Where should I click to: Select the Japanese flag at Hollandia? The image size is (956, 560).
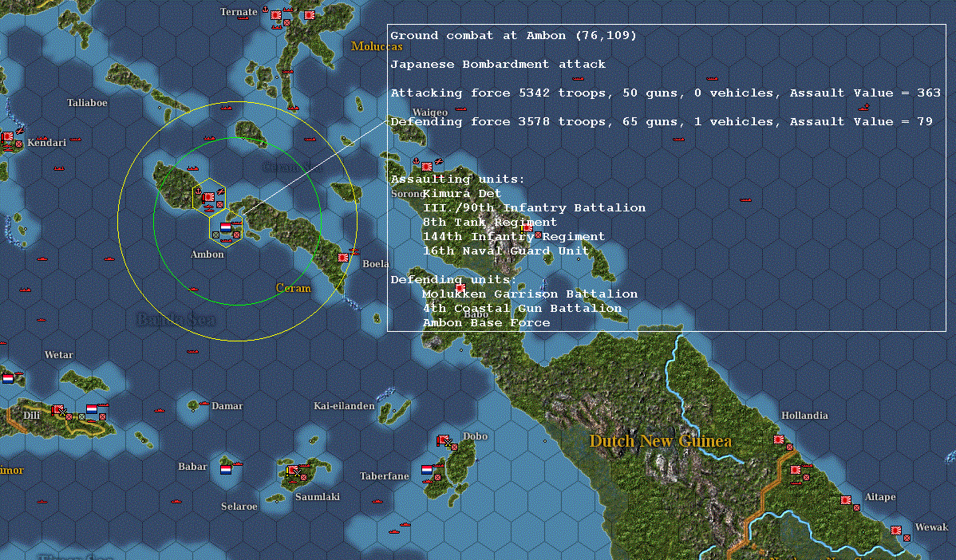779,440
